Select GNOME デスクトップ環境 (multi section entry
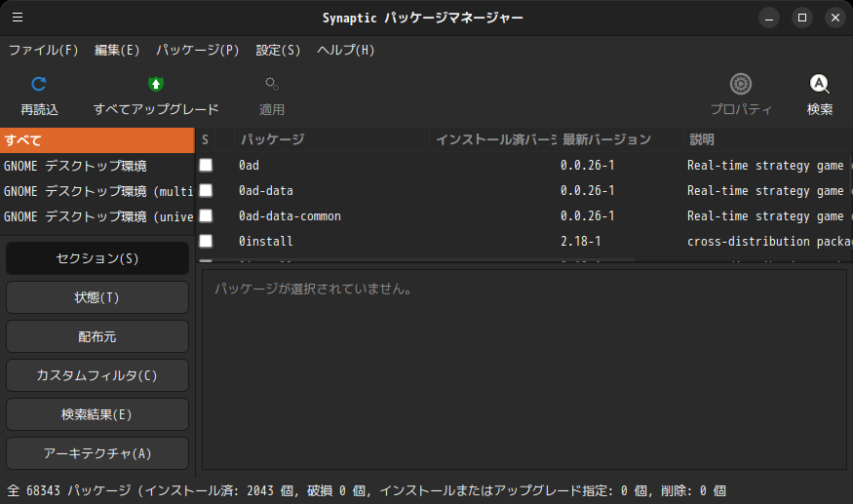 pyautogui.click(x=97, y=191)
